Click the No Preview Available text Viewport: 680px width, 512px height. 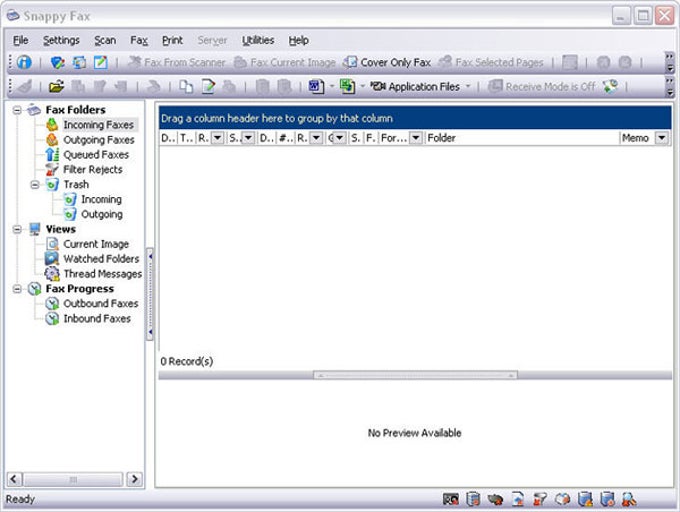[415, 433]
